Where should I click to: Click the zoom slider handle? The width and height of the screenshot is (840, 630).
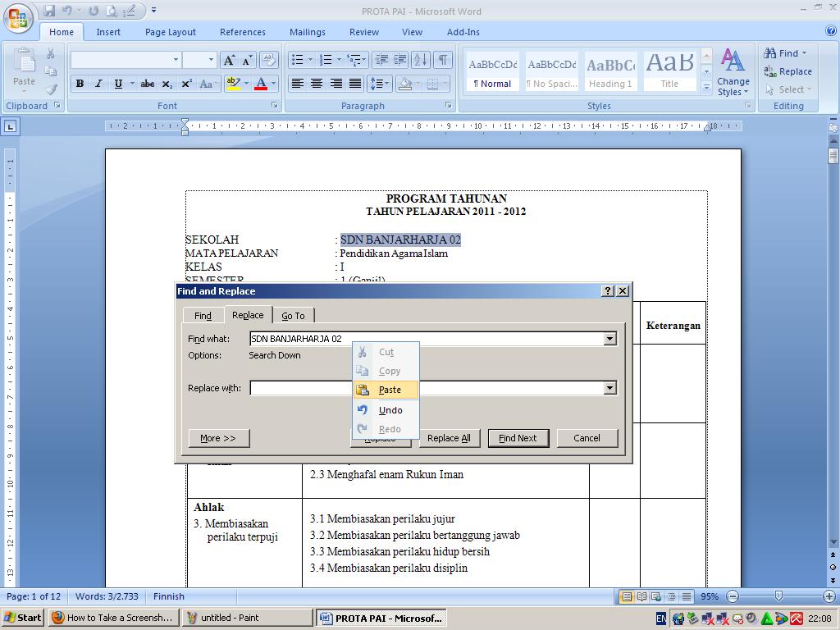pos(779,596)
